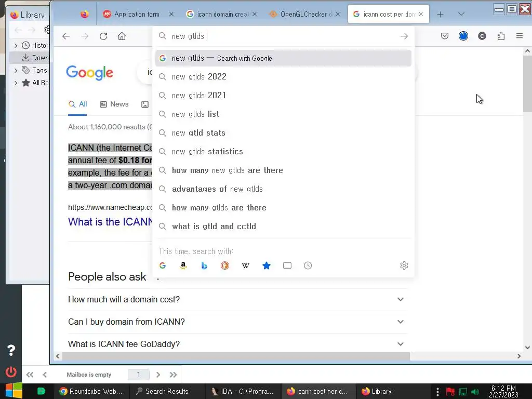Viewport: 532px width, 399px height.
Task: Search open tabs with the tab icon
Action: [x=287, y=265]
